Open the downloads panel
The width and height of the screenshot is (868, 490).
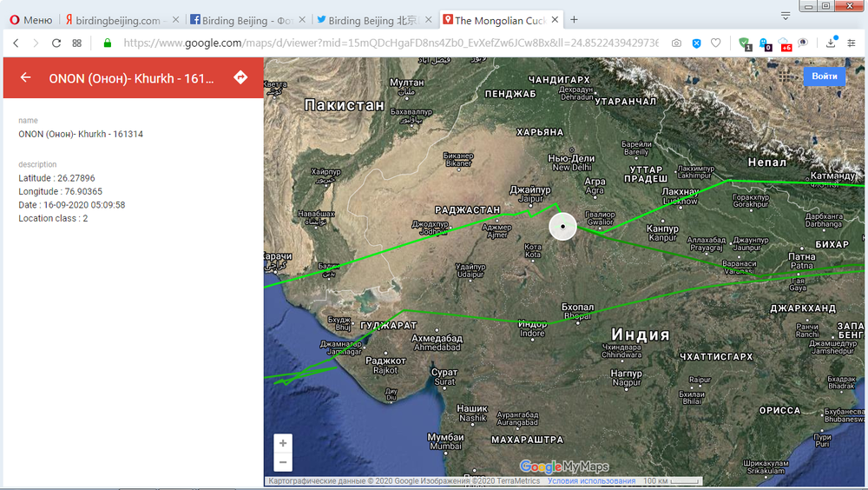(x=832, y=43)
